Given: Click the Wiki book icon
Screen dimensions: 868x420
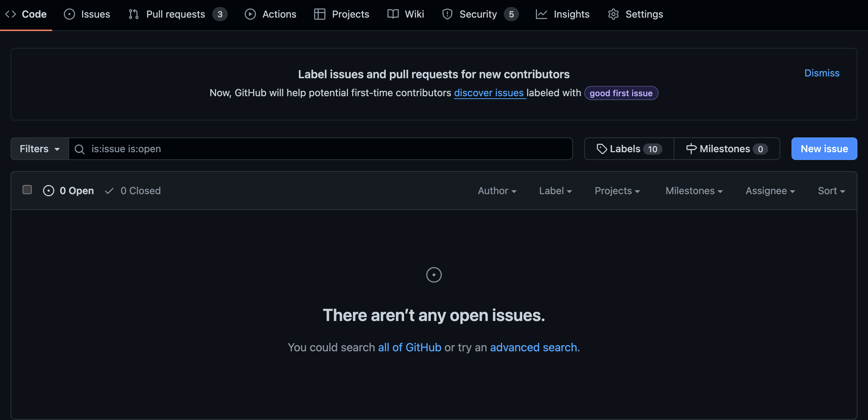Looking at the screenshot, I should point(393,14).
